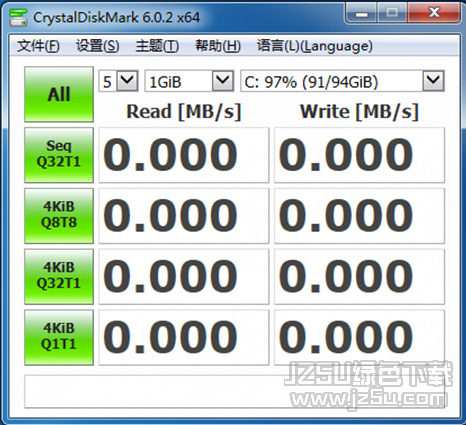Open the 文件(F) menu
The width and height of the screenshot is (466, 425).
[x=38, y=46]
